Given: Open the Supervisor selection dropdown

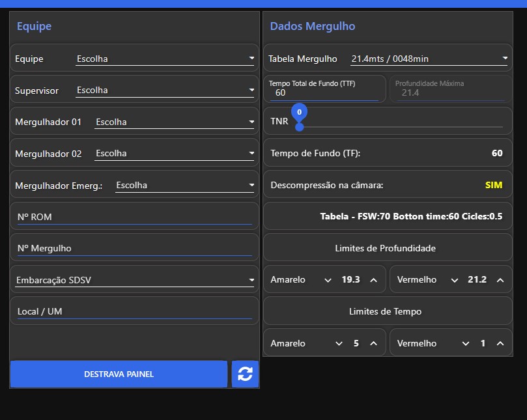Looking at the screenshot, I should 165,91.
